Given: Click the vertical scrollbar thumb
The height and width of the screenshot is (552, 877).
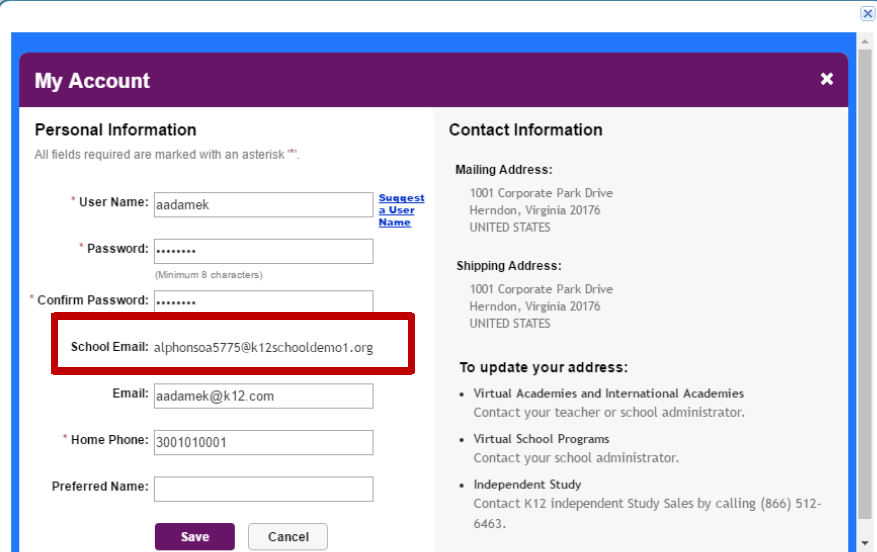Looking at the screenshot, I should (865, 284).
